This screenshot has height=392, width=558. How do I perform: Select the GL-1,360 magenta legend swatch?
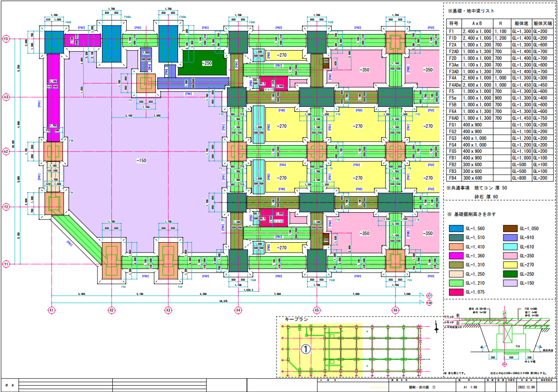[456, 256]
